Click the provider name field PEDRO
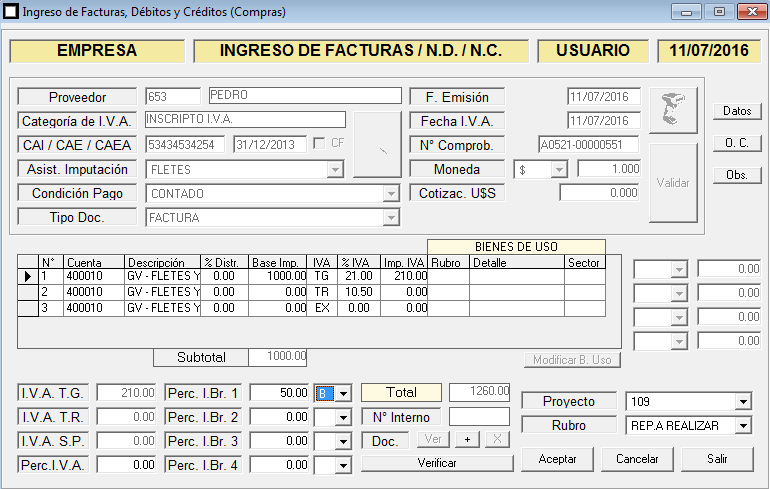770x489 pixels. point(305,95)
